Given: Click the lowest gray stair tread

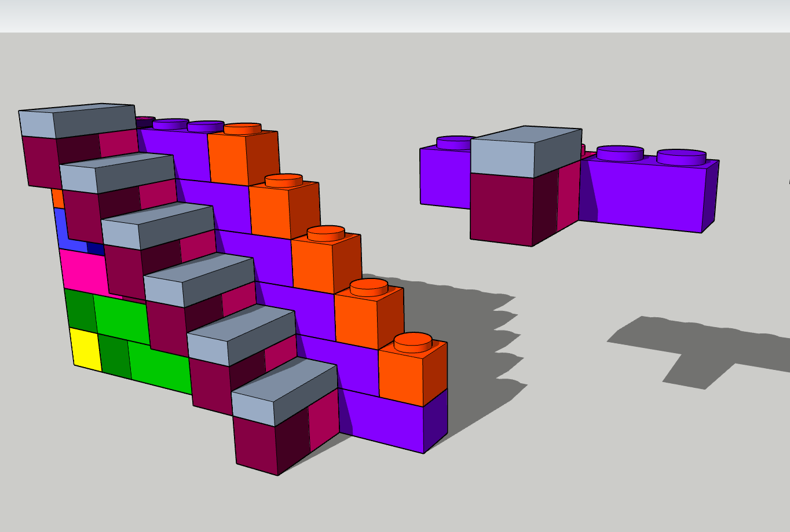Looking at the screenshot, I should (284, 391).
